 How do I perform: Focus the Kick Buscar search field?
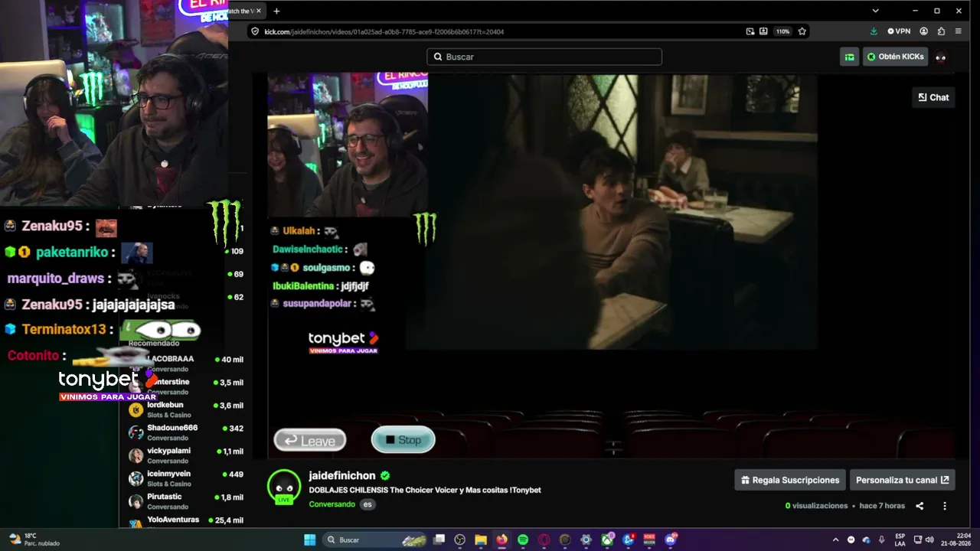544,57
